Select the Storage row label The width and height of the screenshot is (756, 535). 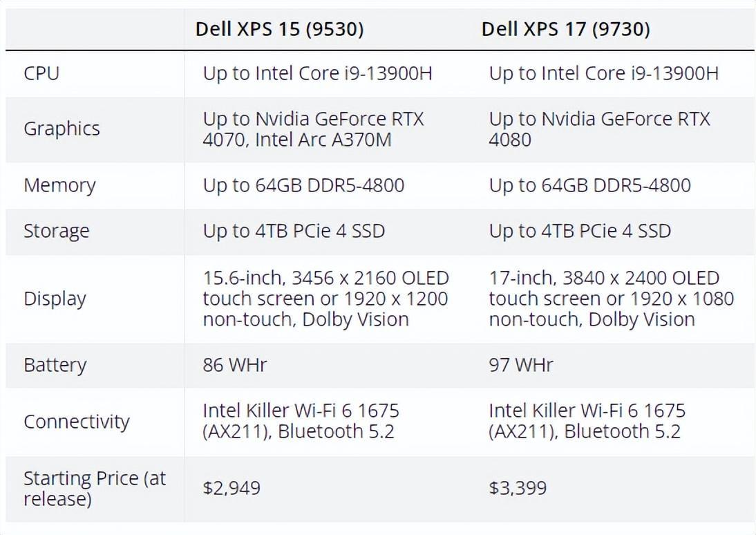click(57, 231)
